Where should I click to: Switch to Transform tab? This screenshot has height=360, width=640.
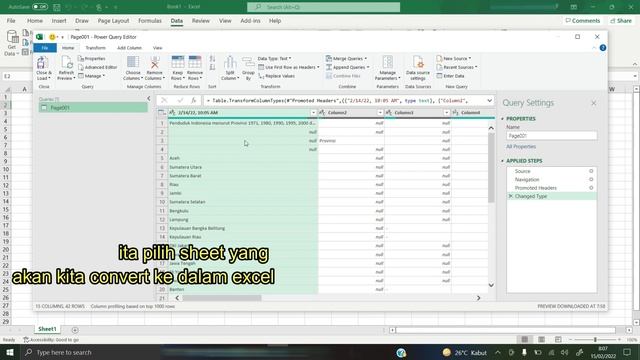(96, 48)
